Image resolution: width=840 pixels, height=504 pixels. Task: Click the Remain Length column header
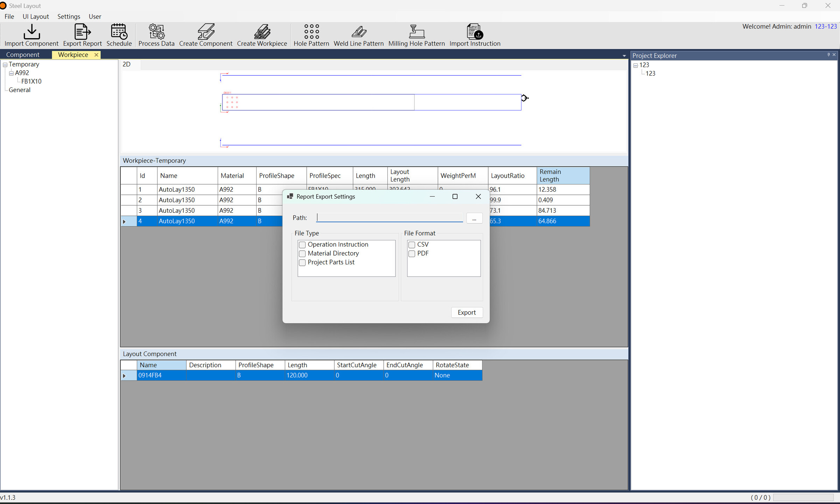coord(563,176)
